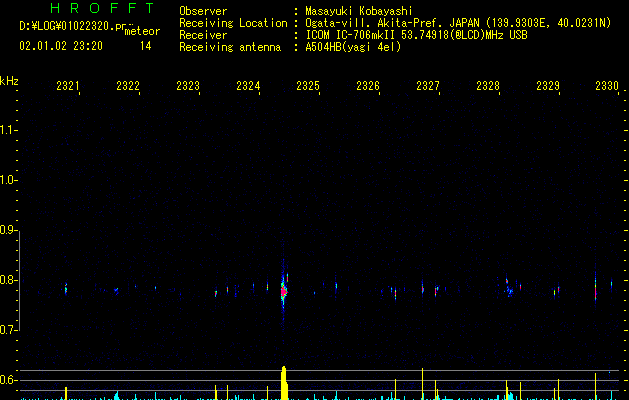
Task: Click observer name Masayuki Kobayashi
Action: point(358,11)
